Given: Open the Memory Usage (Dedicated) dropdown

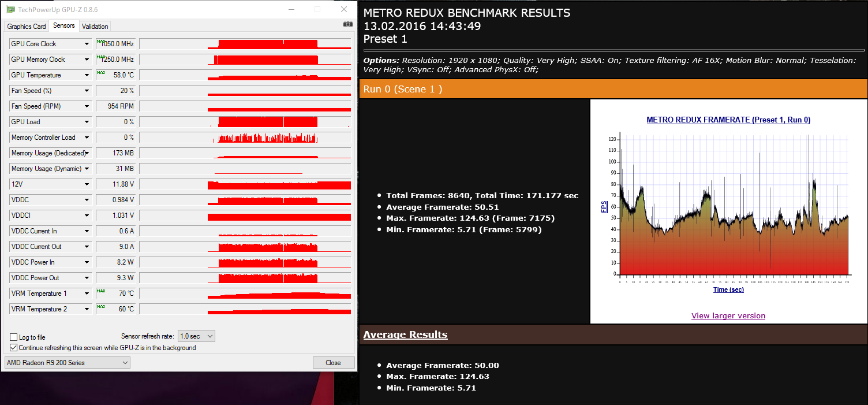Looking at the screenshot, I should tap(87, 153).
